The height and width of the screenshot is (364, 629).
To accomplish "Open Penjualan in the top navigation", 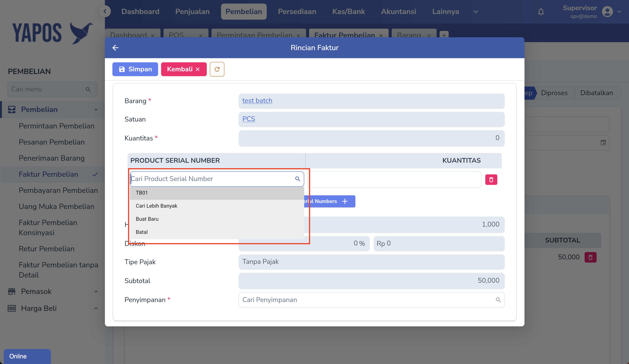I will tap(192, 12).
